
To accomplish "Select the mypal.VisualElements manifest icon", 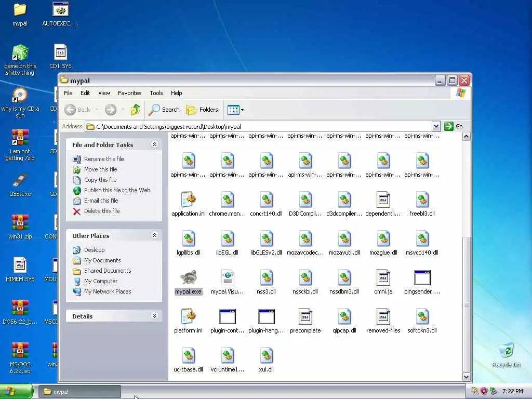I will coord(228,277).
